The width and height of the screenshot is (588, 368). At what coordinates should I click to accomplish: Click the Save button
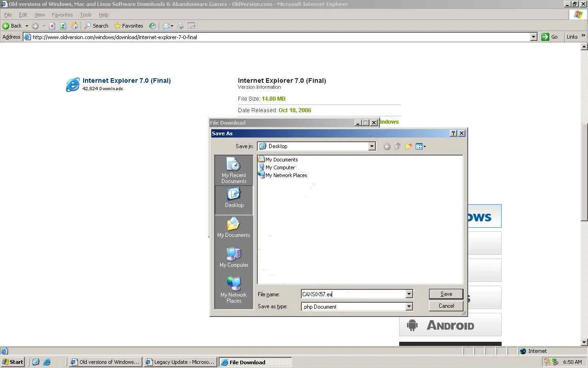(446, 294)
